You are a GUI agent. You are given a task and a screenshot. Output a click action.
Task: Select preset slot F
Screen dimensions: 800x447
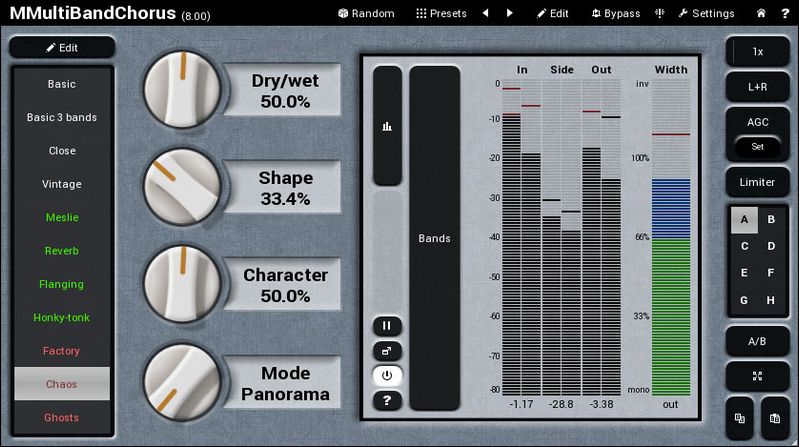click(x=771, y=273)
